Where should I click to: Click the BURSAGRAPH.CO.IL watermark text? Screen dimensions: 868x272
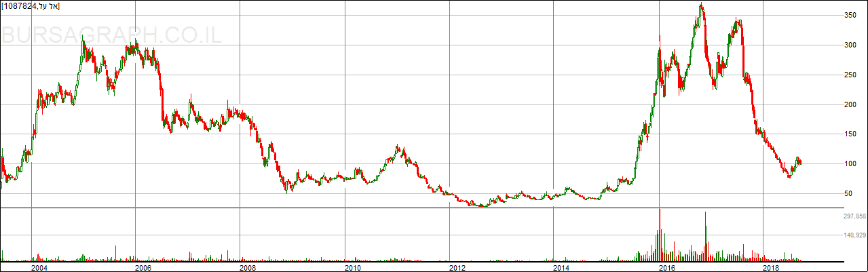(112, 36)
